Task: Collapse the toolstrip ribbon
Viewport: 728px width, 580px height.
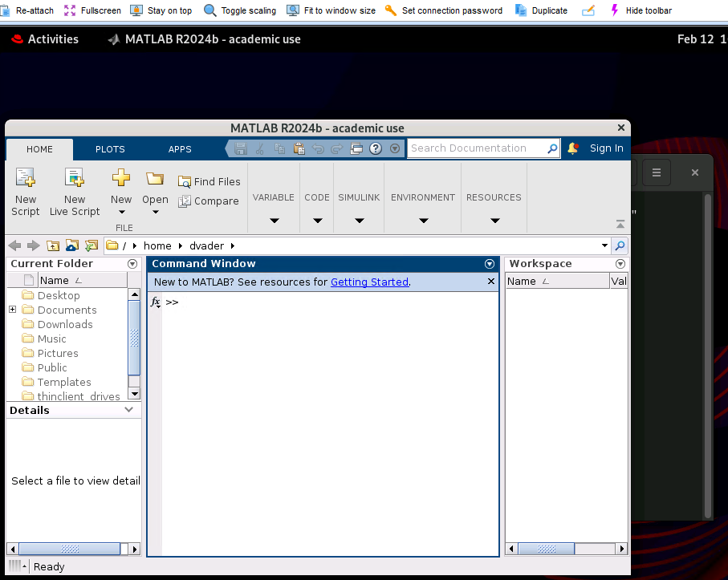Action: 620,224
